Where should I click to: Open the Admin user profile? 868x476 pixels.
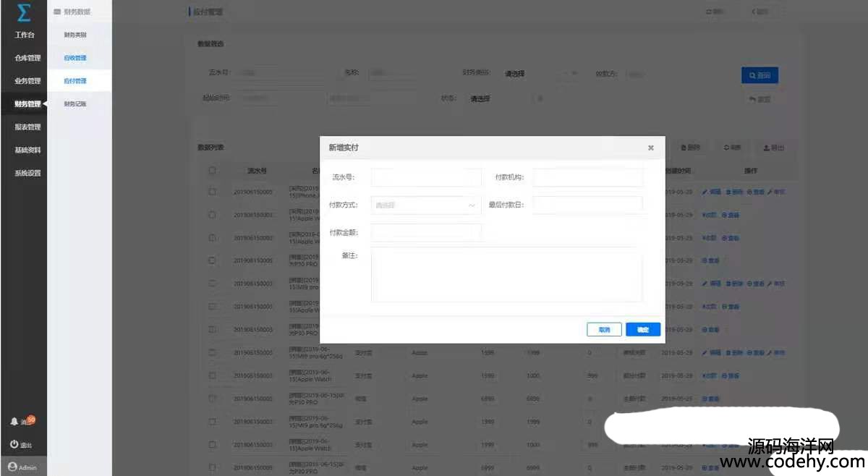pos(22,467)
